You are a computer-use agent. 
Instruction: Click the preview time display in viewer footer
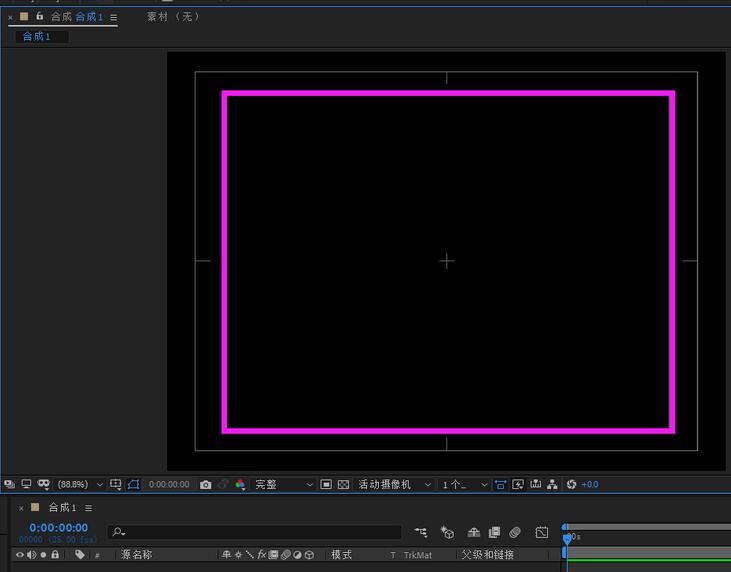[x=169, y=484]
